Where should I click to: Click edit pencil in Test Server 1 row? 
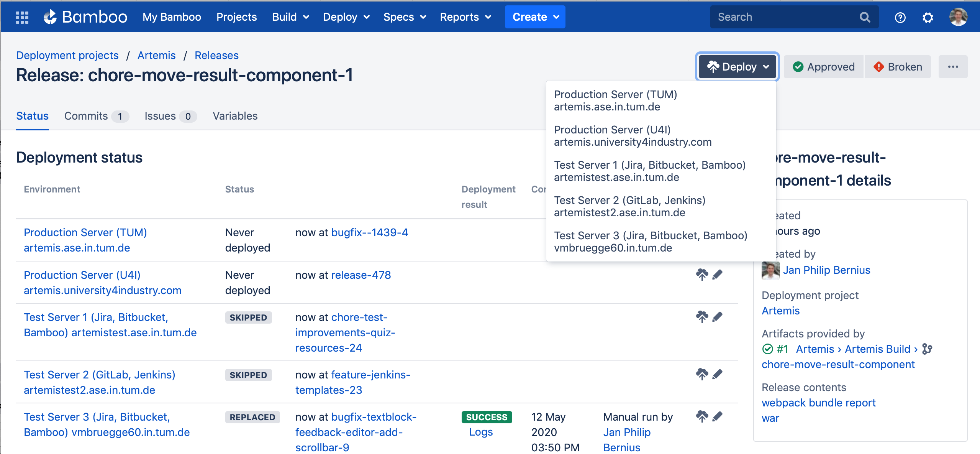click(717, 317)
